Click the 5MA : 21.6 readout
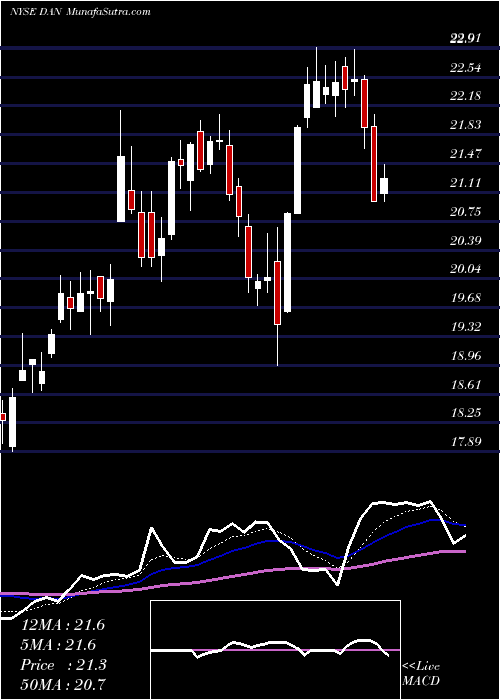The image size is (500, 700). (x=58, y=645)
